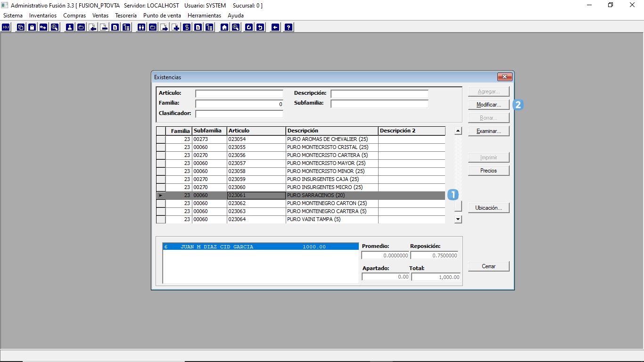This screenshot has width=644, height=362.
Task: Click the Reposición value 0.7500000 field
Action: pos(434,255)
